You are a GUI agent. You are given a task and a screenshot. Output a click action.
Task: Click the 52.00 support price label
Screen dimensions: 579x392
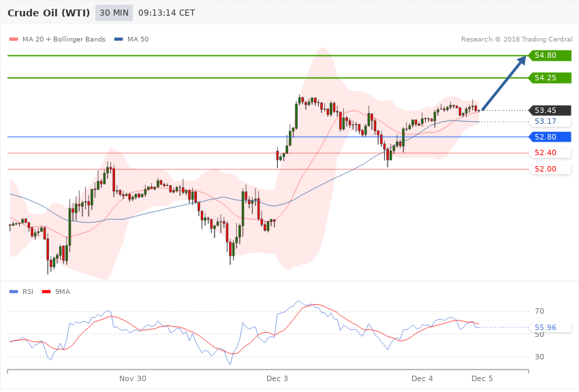(550, 169)
